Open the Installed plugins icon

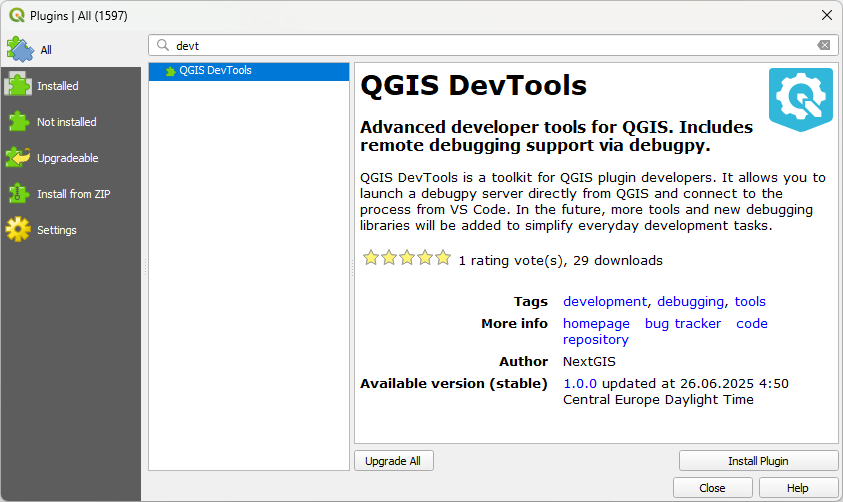pos(18,85)
